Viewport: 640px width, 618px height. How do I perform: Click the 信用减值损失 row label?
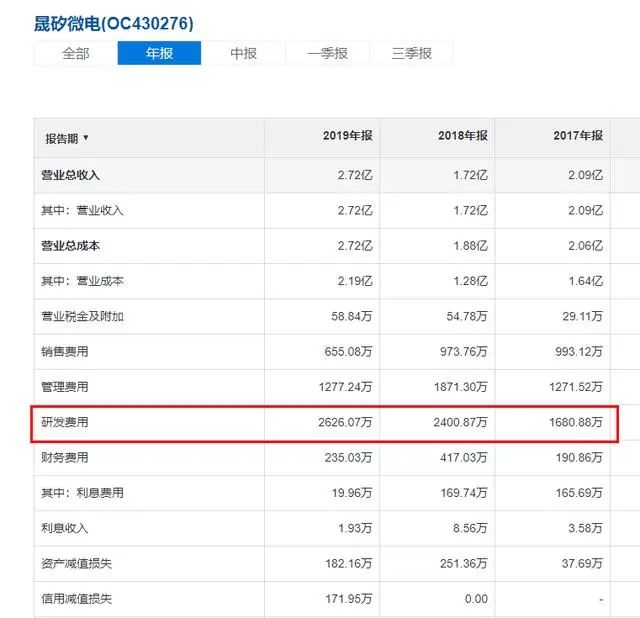coord(76,599)
